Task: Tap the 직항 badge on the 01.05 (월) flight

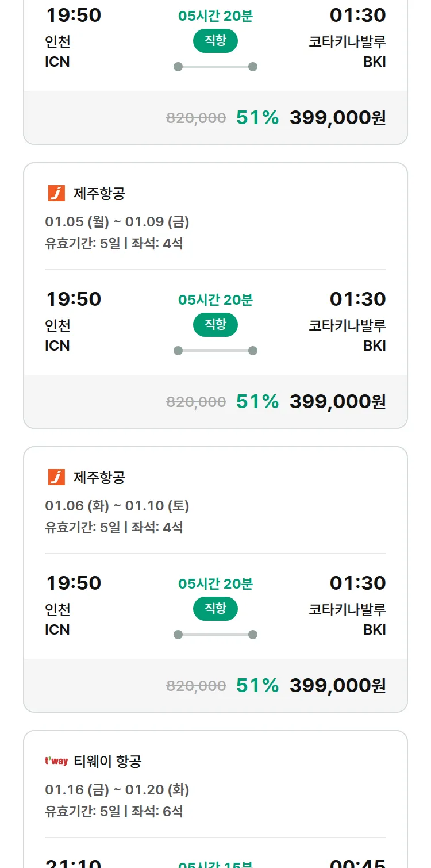Action: [x=215, y=325]
